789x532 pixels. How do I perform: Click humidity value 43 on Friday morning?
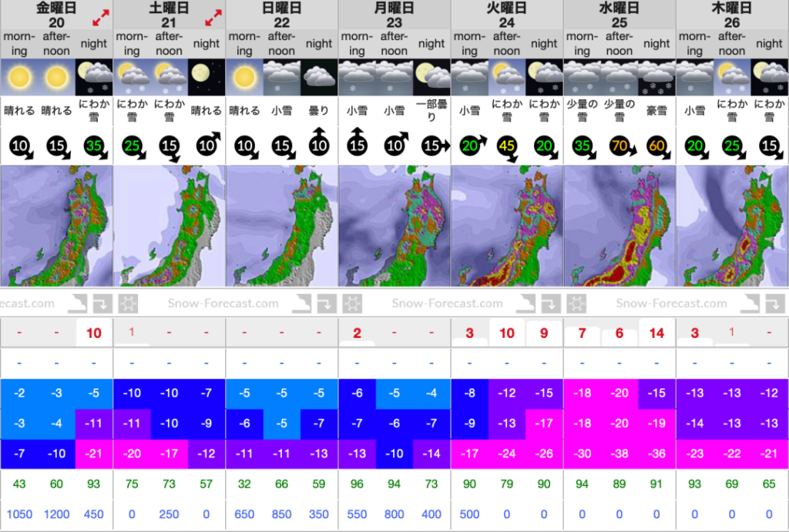pos(19,483)
